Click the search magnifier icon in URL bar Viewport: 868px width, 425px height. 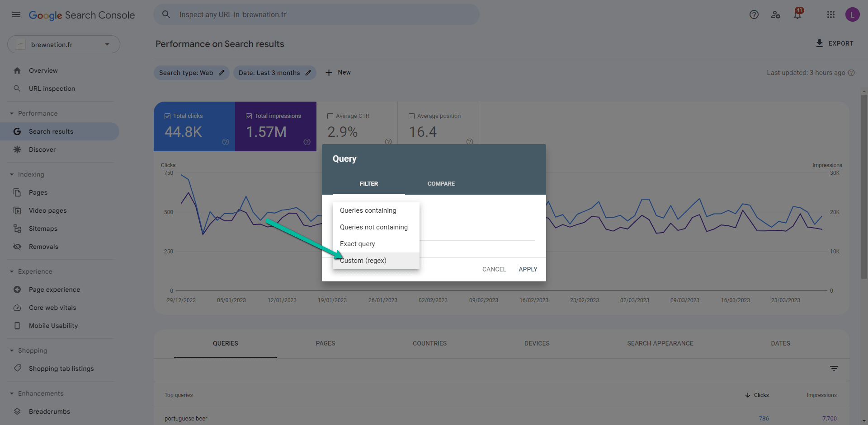[x=166, y=14]
